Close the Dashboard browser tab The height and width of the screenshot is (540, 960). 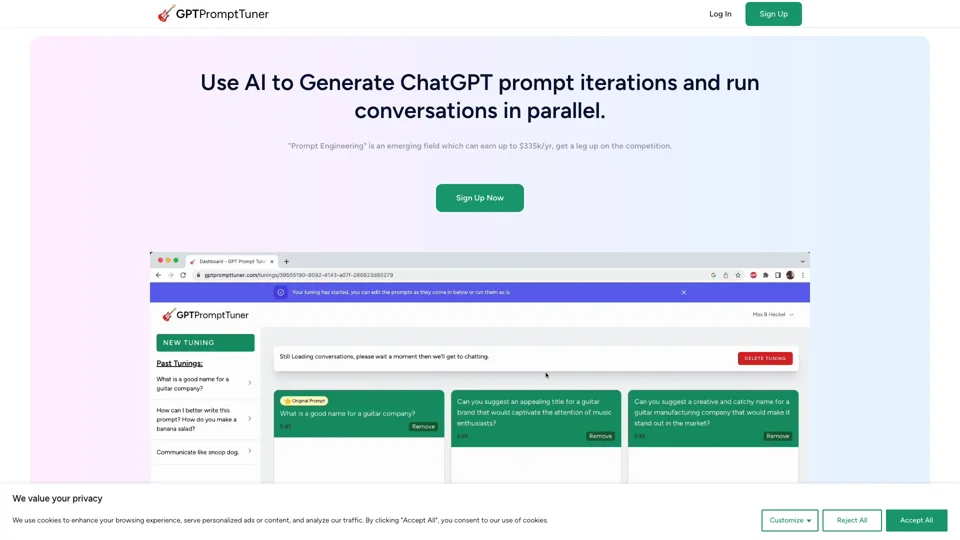tap(272, 261)
